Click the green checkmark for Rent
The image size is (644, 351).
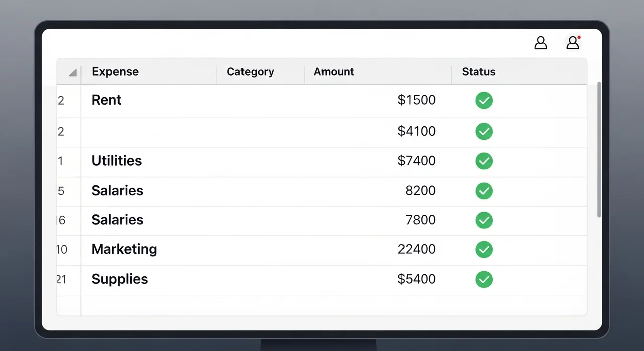point(484,100)
